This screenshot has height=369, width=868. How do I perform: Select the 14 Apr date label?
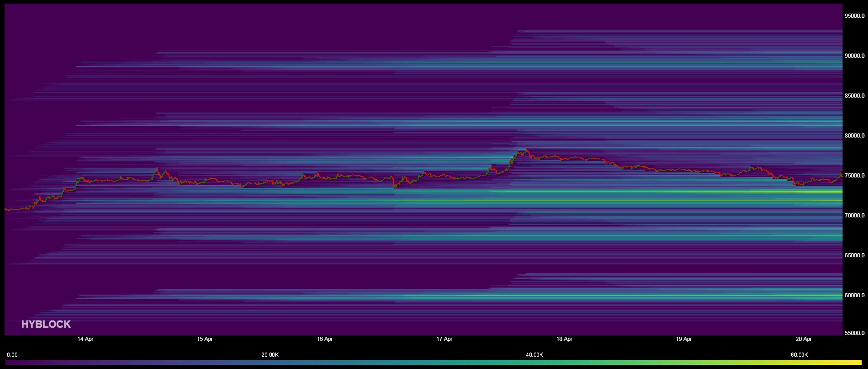click(x=85, y=339)
